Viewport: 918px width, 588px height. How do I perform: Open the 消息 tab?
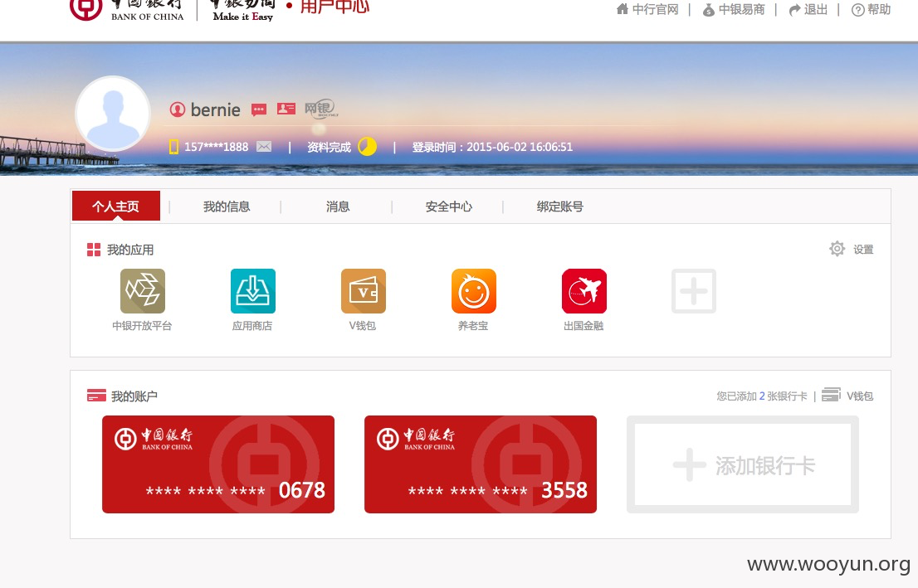pos(338,207)
